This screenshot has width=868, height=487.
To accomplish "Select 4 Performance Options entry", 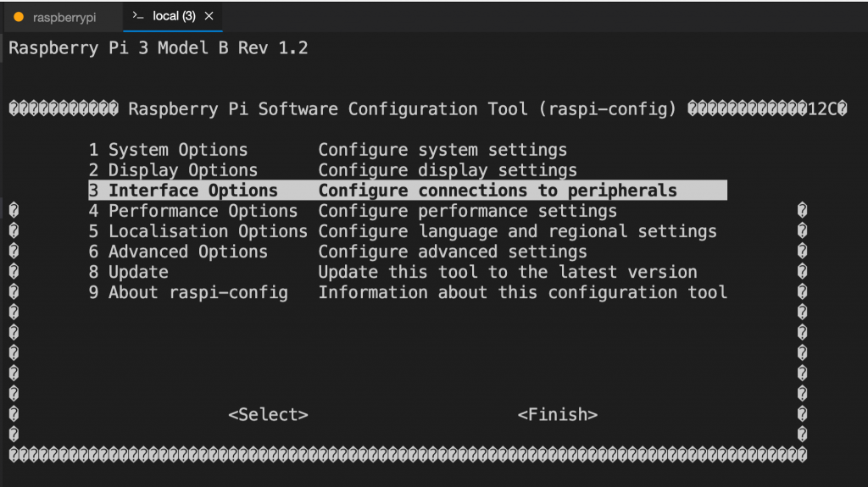I will pyautogui.click(x=193, y=211).
